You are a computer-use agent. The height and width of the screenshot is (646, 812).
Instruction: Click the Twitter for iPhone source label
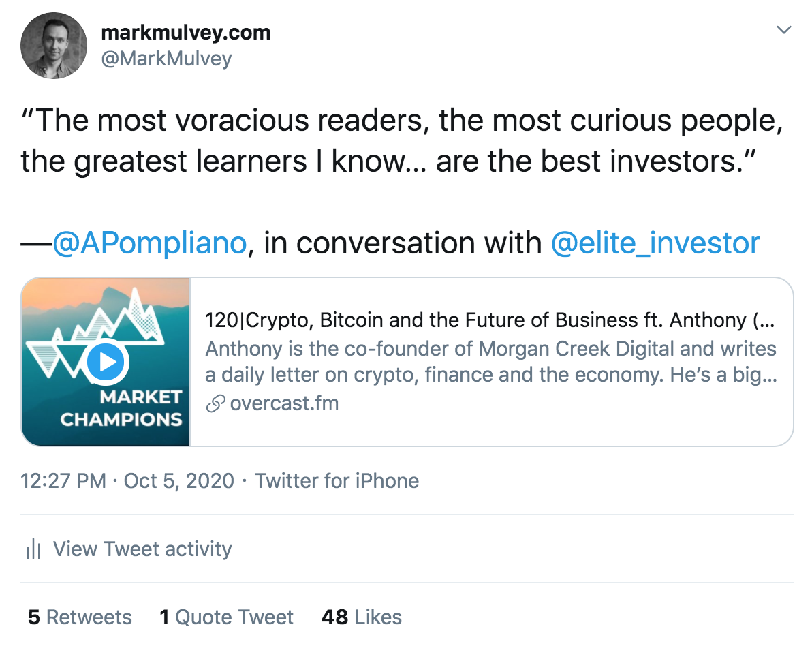click(x=337, y=480)
